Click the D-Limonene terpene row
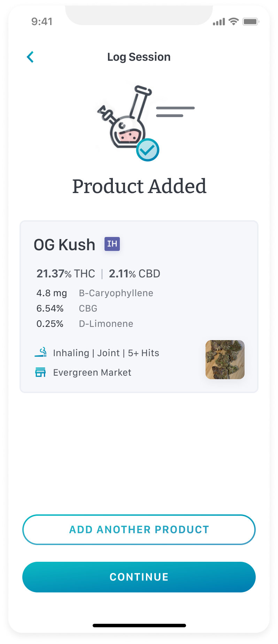The height and width of the screenshot is (644, 278). tap(85, 324)
